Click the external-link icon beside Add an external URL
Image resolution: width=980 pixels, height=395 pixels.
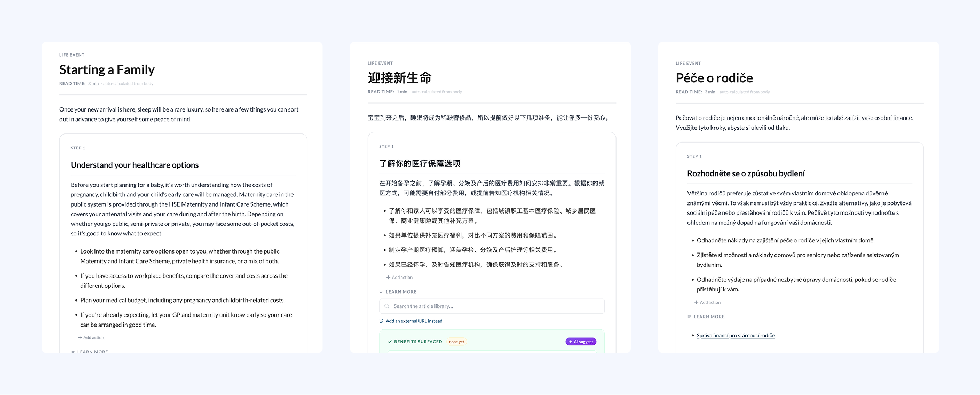pyautogui.click(x=381, y=321)
